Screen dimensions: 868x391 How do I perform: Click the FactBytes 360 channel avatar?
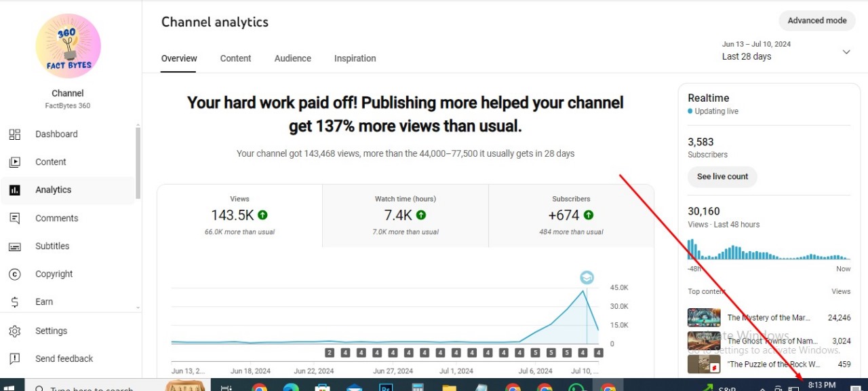[68, 46]
